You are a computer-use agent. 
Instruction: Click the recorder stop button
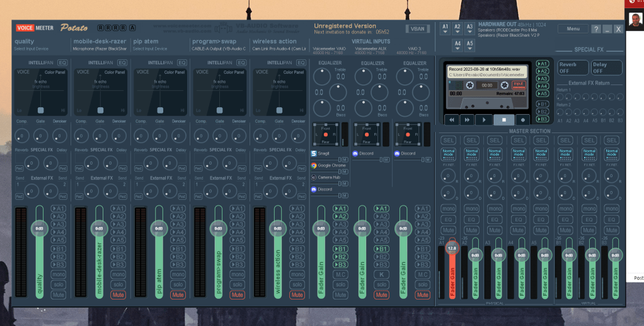pos(504,120)
